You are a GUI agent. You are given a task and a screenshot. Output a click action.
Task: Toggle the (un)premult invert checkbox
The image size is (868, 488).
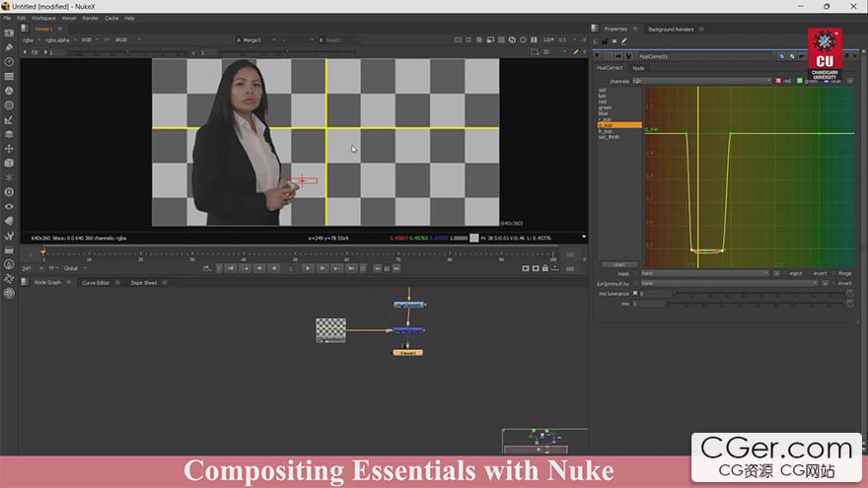click(834, 283)
